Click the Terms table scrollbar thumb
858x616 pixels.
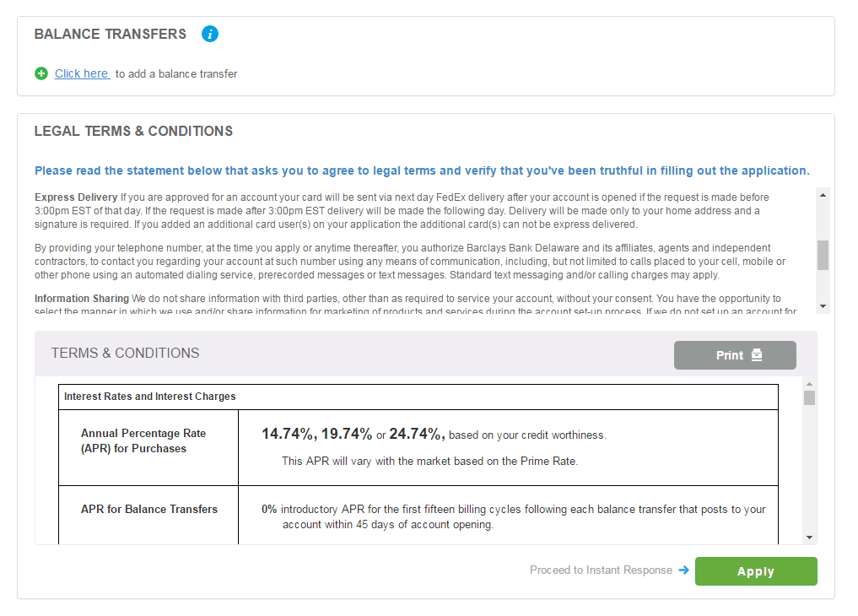[x=809, y=398]
